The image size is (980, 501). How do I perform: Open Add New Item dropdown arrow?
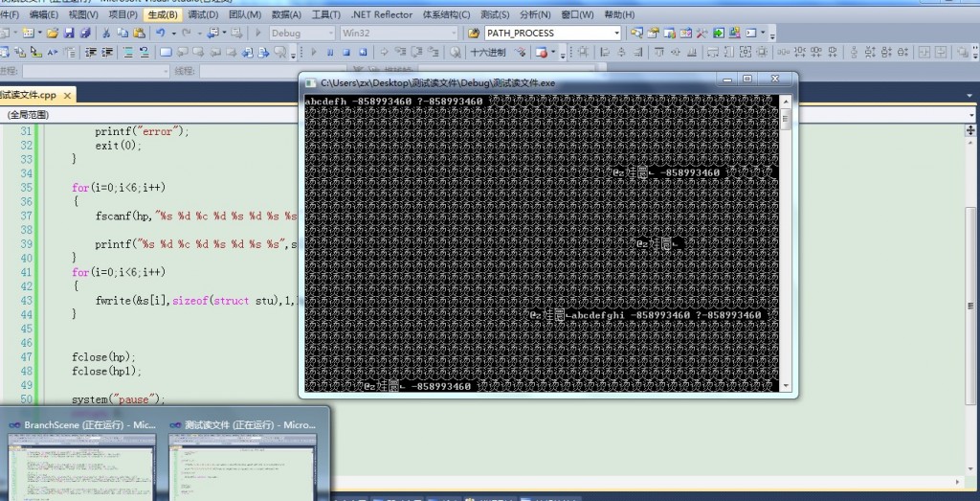pos(39,34)
